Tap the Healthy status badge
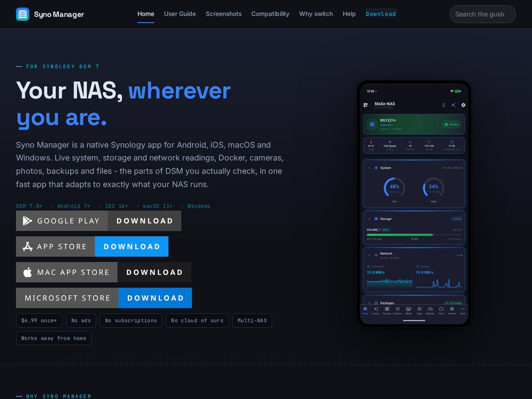Image resolution: width=532 pixels, height=399 pixels. (452, 125)
